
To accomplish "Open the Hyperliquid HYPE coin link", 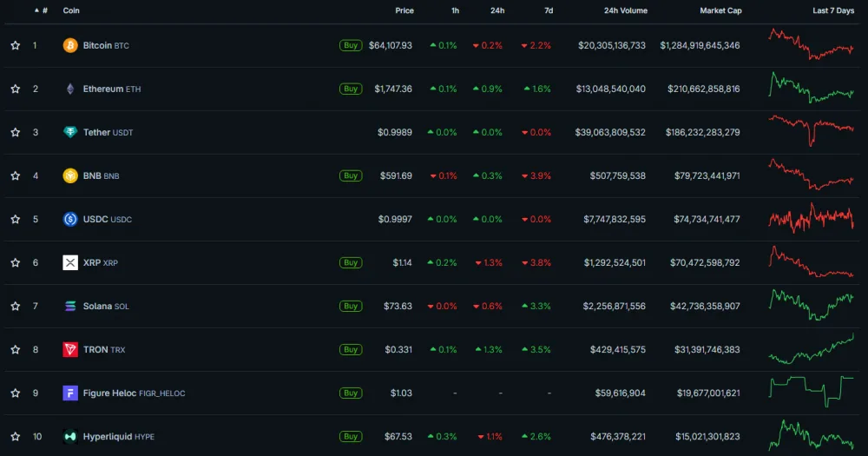I will point(118,437).
